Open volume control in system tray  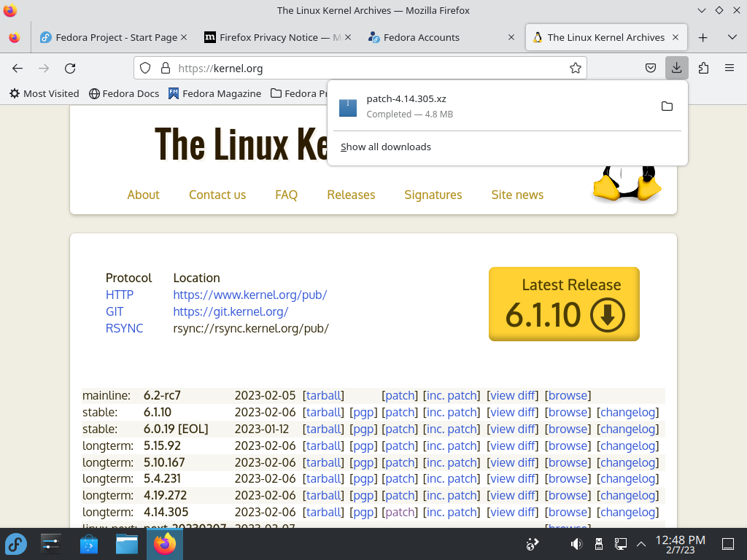(x=577, y=544)
